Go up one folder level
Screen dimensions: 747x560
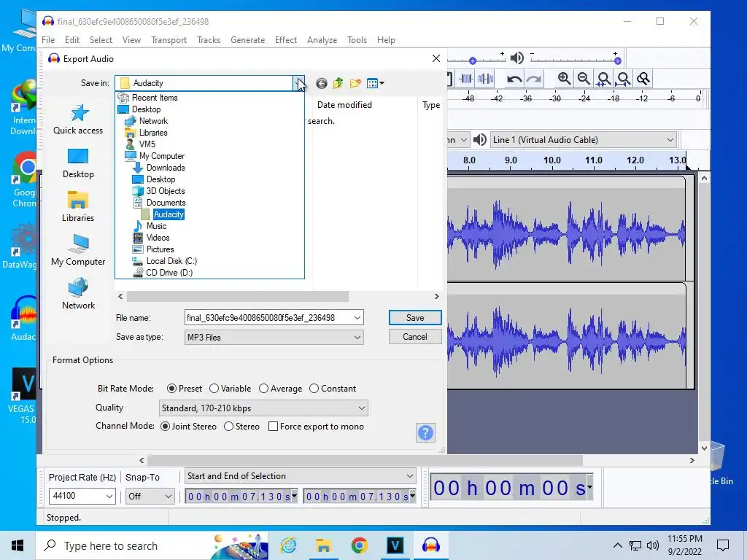click(x=338, y=83)
